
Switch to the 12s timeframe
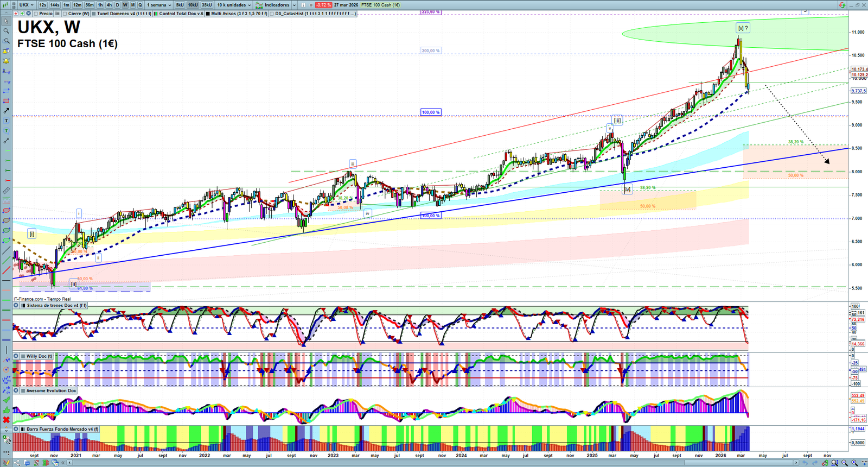tap(43, 5)
